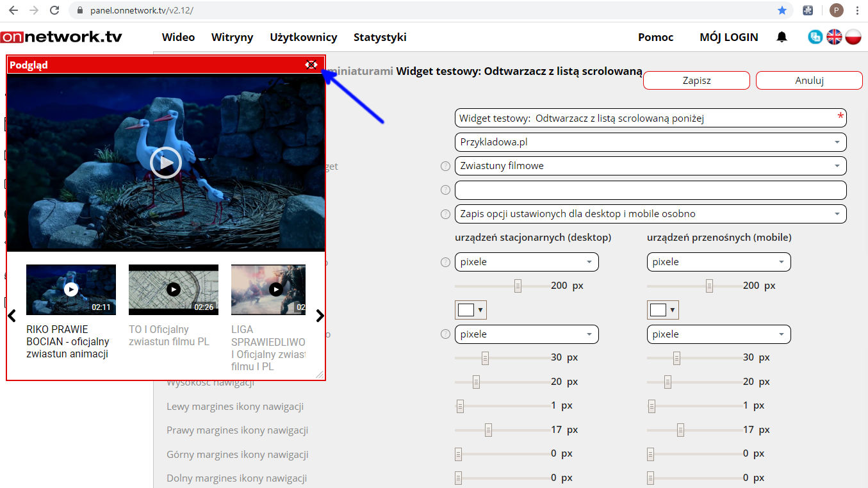Open first mobile pixele unit dropdown
Viewport: 868px width, 488px height.
tap(719, 262)
